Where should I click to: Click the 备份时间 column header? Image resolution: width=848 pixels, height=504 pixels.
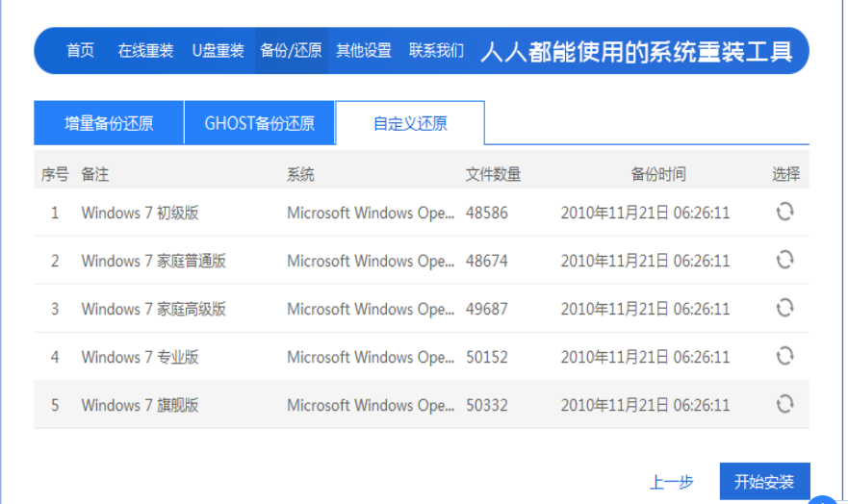(x=658, y=174)
